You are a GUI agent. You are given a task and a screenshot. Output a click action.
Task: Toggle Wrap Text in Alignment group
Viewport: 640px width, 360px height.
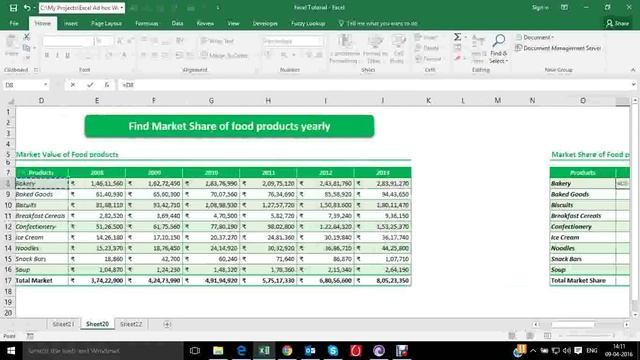[x=217, y=41]
